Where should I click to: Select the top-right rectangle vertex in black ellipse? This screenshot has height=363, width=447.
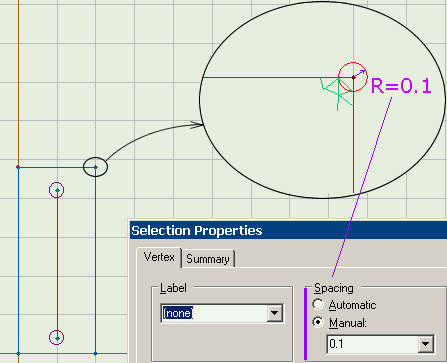(96, 167)
